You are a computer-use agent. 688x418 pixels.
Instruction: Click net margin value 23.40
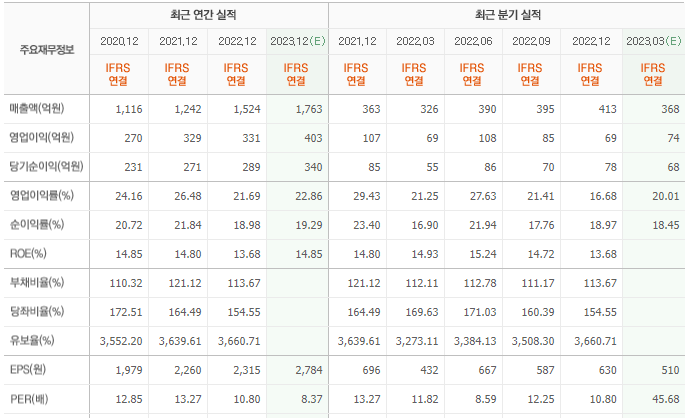[x=367, y=225]
